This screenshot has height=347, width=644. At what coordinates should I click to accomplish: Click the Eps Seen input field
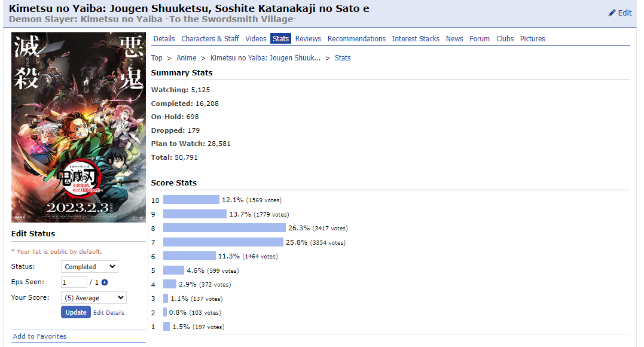coord(74,282)
